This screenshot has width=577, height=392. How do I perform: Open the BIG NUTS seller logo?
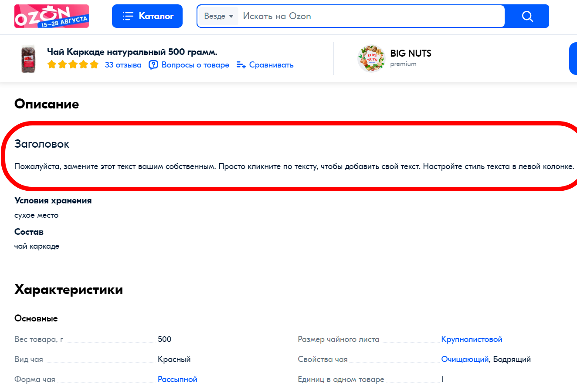point(371,58)
